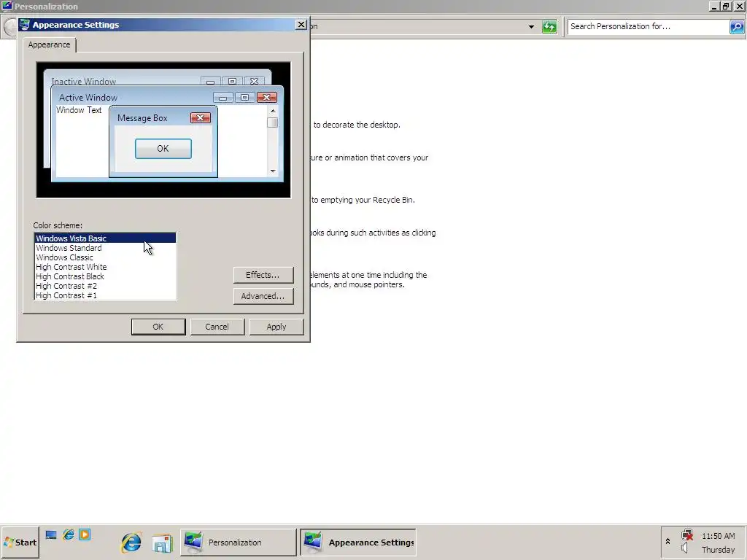Screen dimensions: 747x560
Task: Minimize the Personalization window
Action: point(714,6)
